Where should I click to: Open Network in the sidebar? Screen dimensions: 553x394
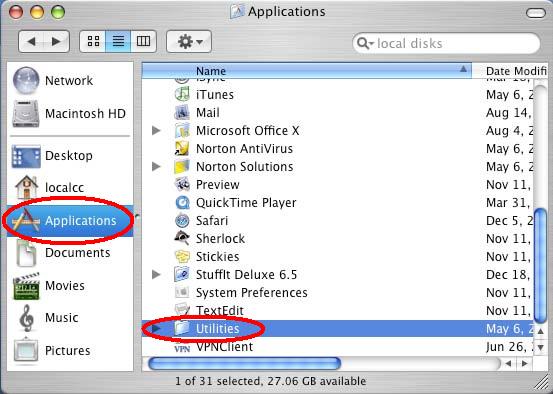pyautogui.click(x=53, y=80)
